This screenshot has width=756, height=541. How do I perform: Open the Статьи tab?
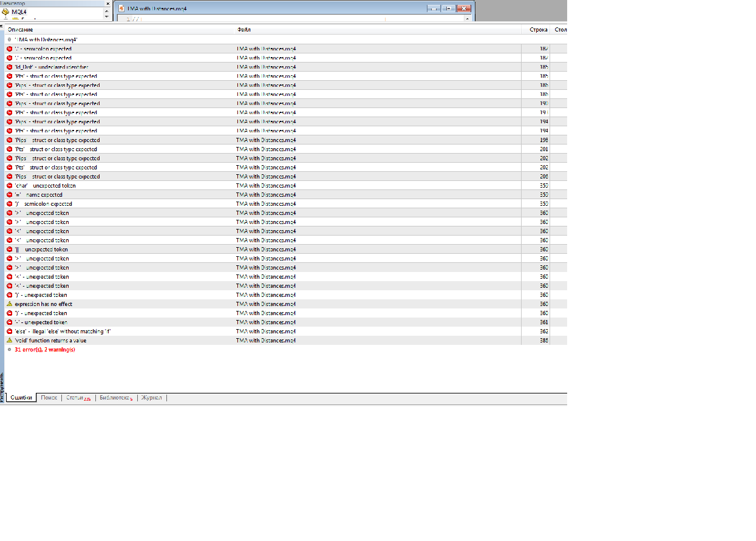(78, 398)
